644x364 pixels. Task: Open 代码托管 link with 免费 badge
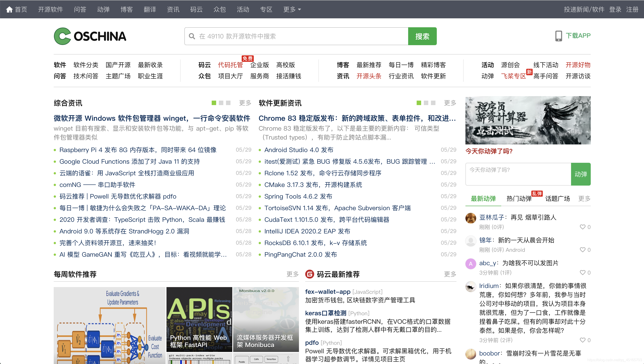[x=230, y=65]
